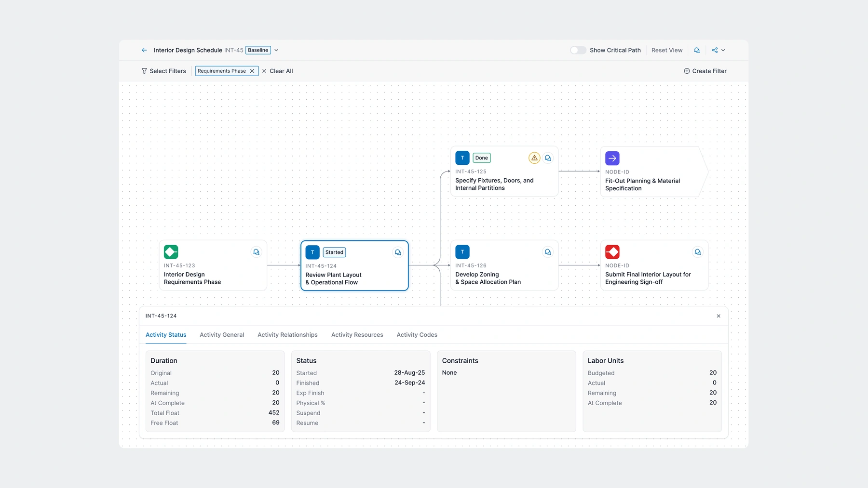Screen dimensions: 868x488
Task: Click warning triangle icon on INT-45-125 card
Action: (534, 158)
